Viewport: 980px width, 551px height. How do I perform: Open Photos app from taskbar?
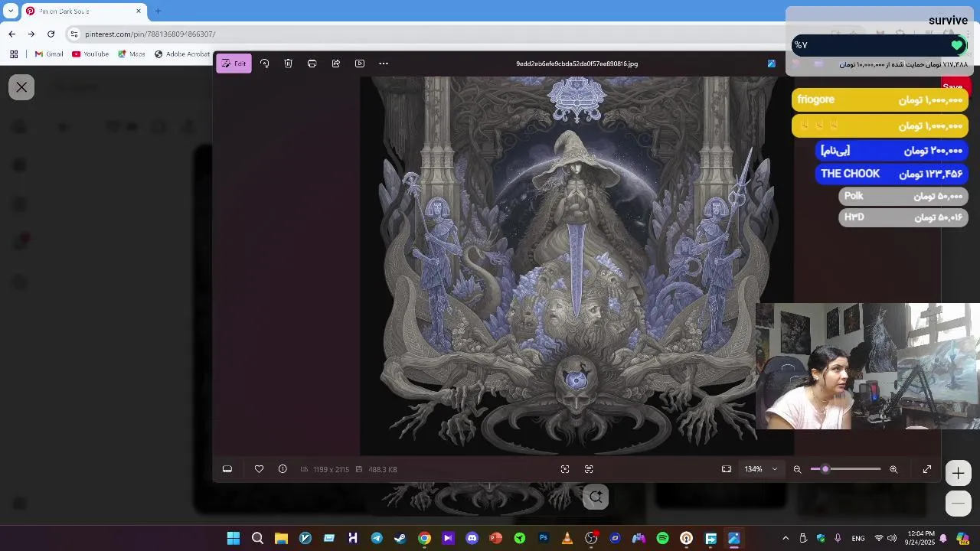pos(734,539)
